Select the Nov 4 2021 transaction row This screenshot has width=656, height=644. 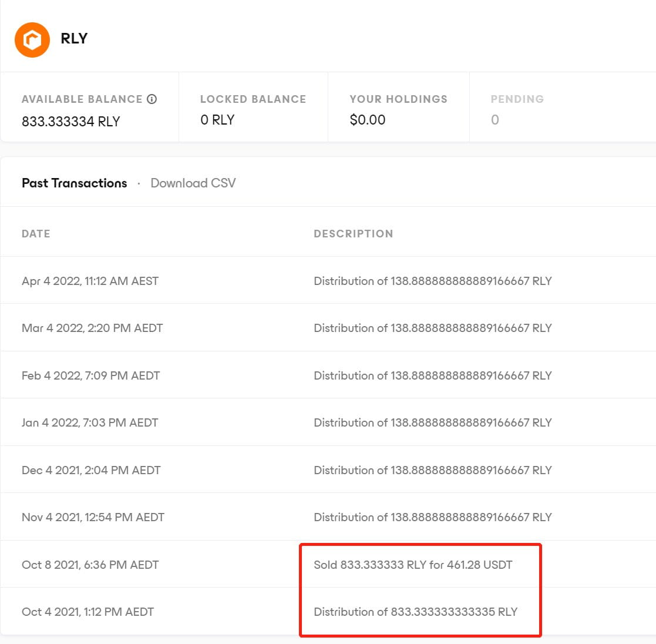(x=328, y=516)
